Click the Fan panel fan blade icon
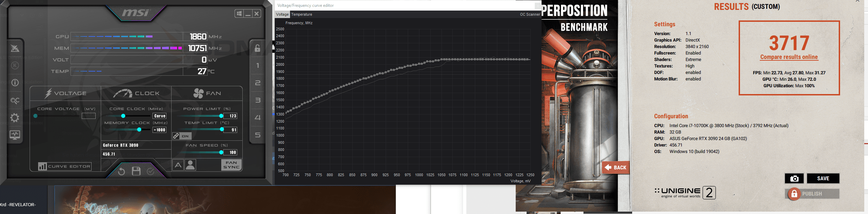Image resolution: width=868 pixels, height=214 pixels. pos(198,93)
